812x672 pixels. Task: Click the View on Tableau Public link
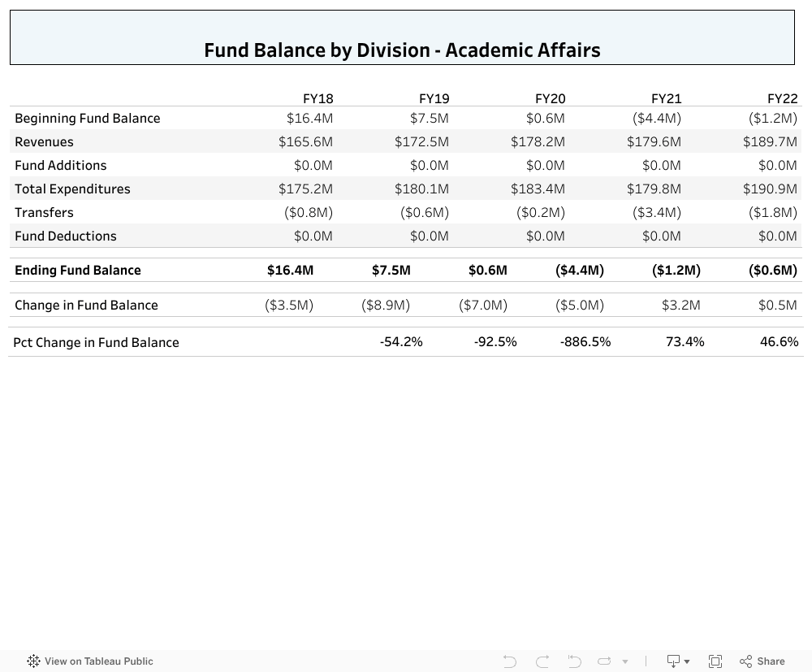click(x=100, y=661)
